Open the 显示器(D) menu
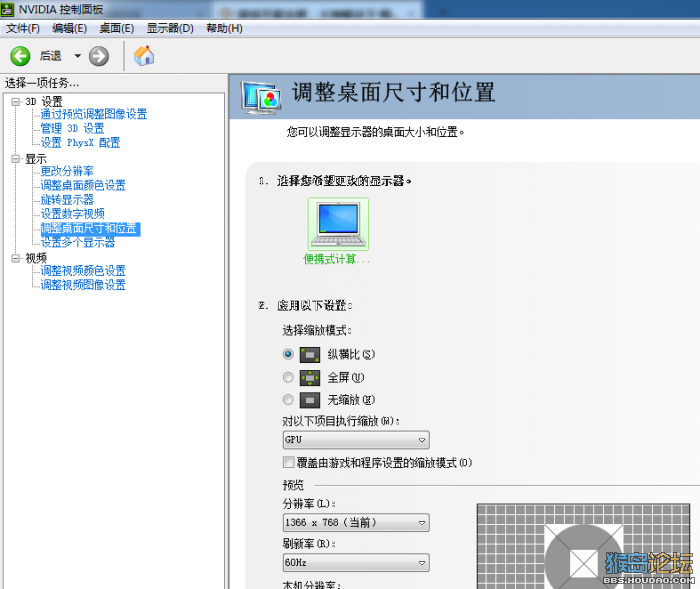700x589 pixels. coord(170,29)
